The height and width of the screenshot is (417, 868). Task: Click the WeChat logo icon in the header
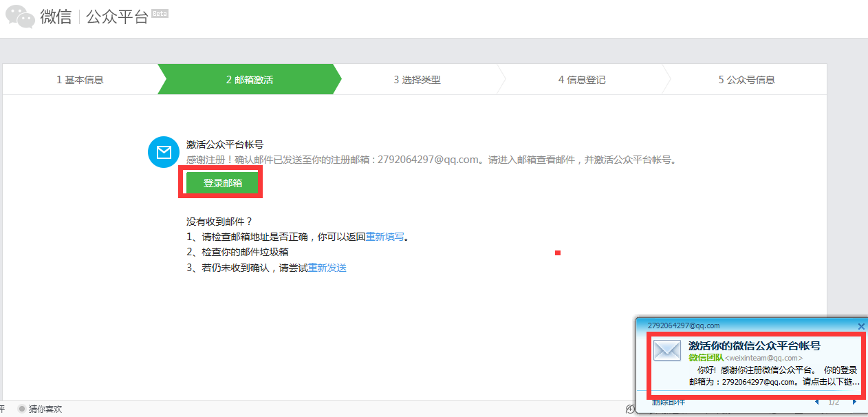[x=20, y=17]
